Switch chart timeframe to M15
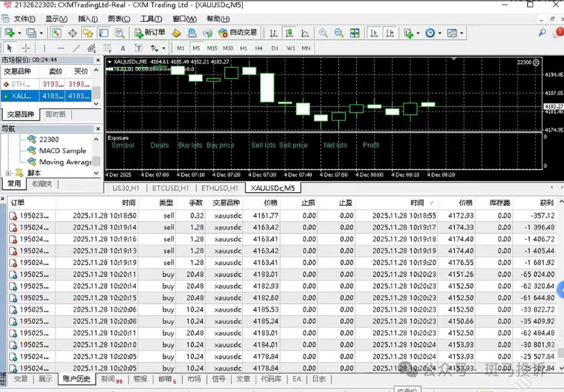The width and height of the screenshot is (564, 392). click(212, 48)
